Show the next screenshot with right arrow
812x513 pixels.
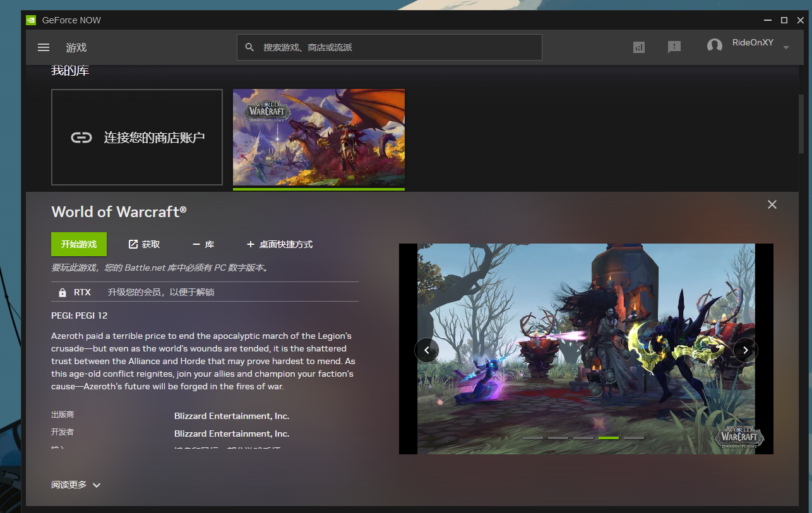(746, 350)
